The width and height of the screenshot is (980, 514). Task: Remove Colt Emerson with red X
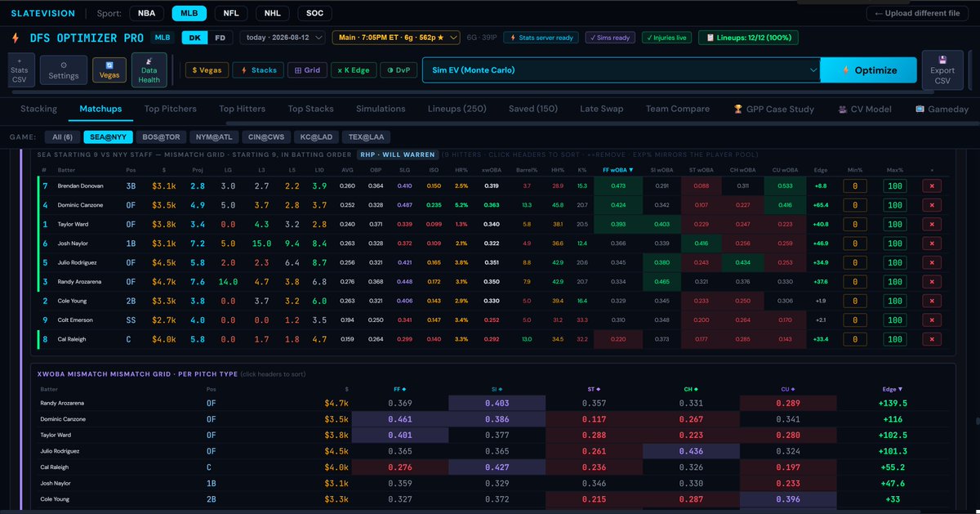pos(933,320)
